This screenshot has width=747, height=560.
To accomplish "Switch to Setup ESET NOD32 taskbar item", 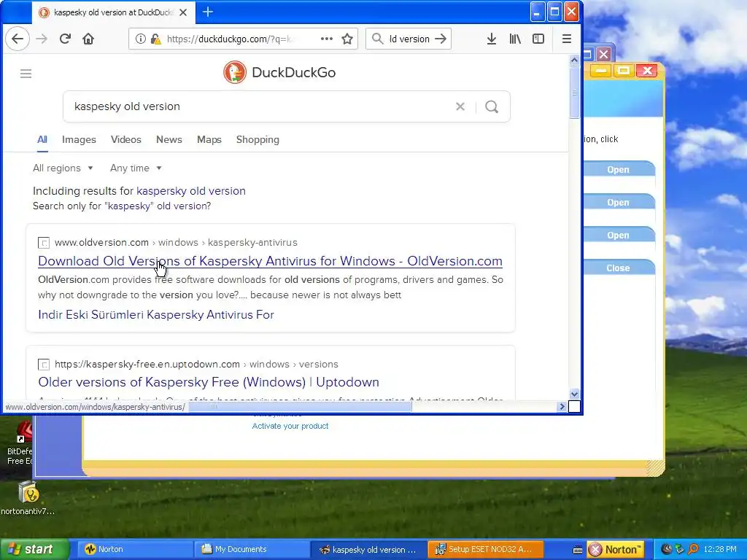I will [x=486, y=550].
